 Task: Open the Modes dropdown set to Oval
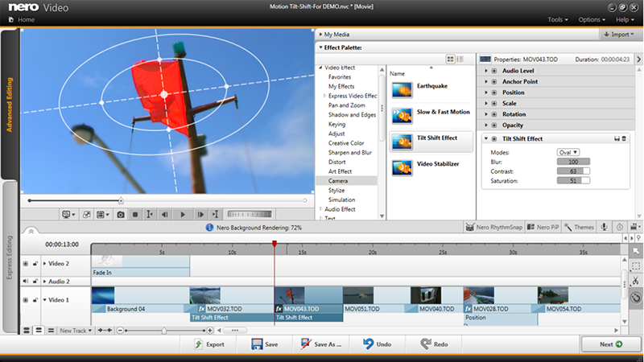click(568, 152)
